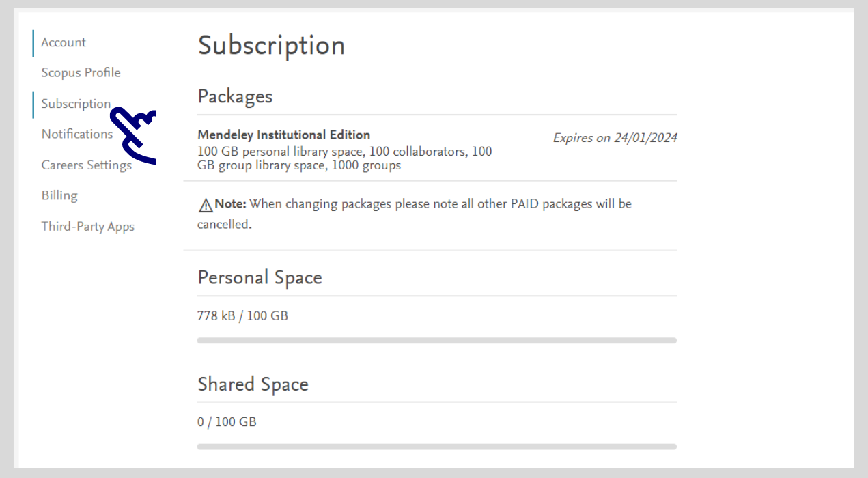The height and width of the screenshot is (478, 868).
Task: Click the Packages section heading
Action: 235,96
